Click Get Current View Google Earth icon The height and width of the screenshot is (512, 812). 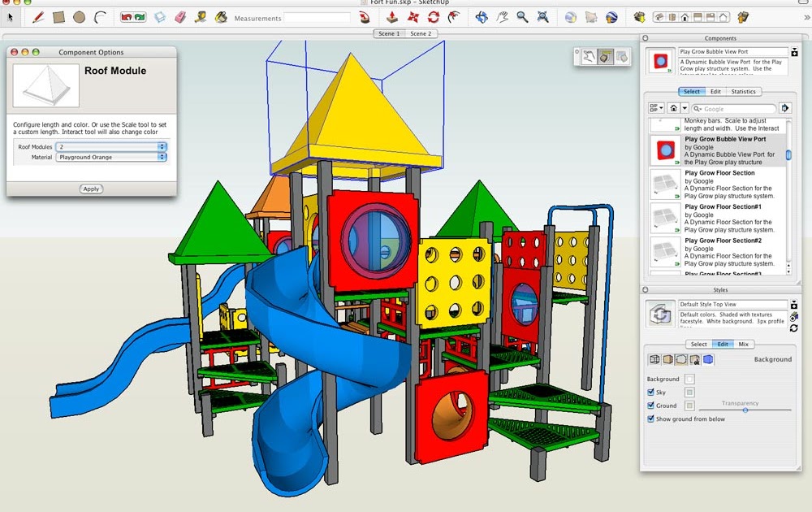point(571,18)
